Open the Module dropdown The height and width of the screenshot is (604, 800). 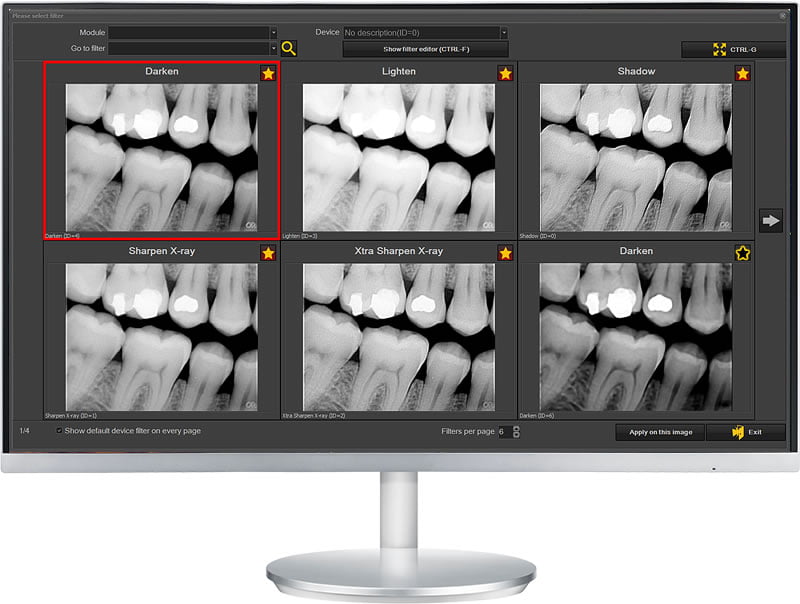pos(192,33)
